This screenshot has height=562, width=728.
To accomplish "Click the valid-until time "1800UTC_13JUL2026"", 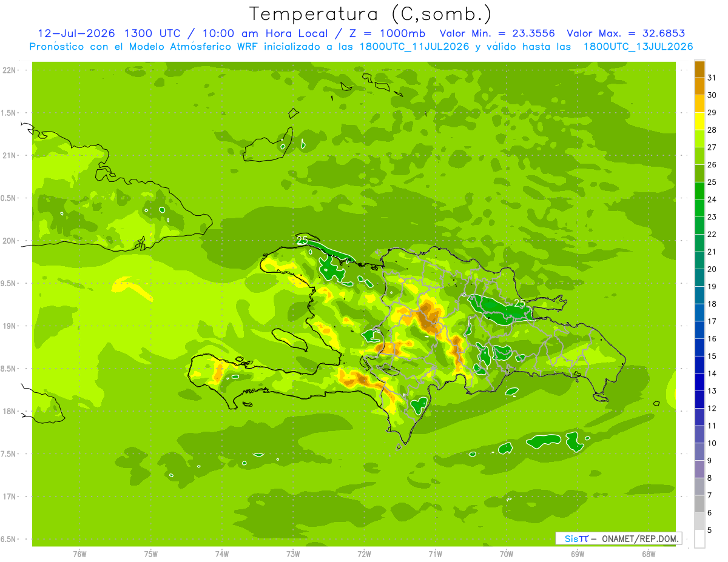I will pos(638,47).
